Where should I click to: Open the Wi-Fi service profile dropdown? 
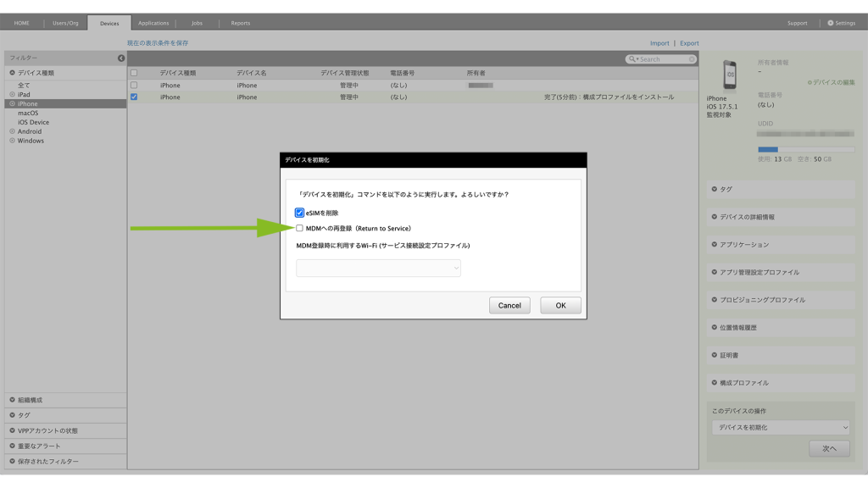[x=378, y=269]
